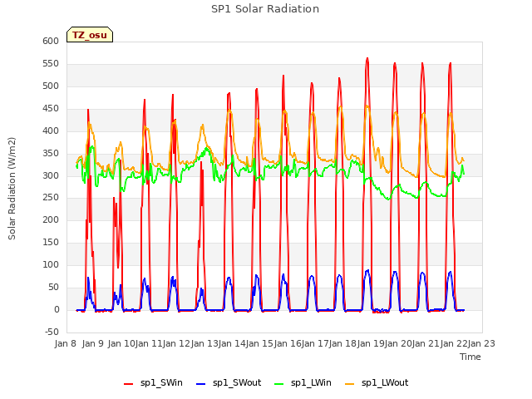
Task: Click the Jan 9 x-axis tick label
Action: coord(92,343)
